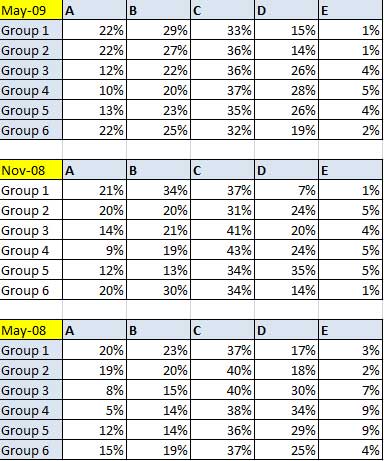Select May-09 Group 4 column C cell 37%
Screen dimensions: 384x461
tap(223, 90)
